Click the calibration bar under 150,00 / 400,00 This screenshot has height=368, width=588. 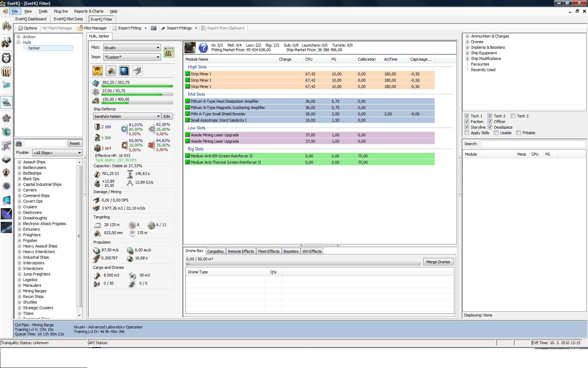[137, 103]
